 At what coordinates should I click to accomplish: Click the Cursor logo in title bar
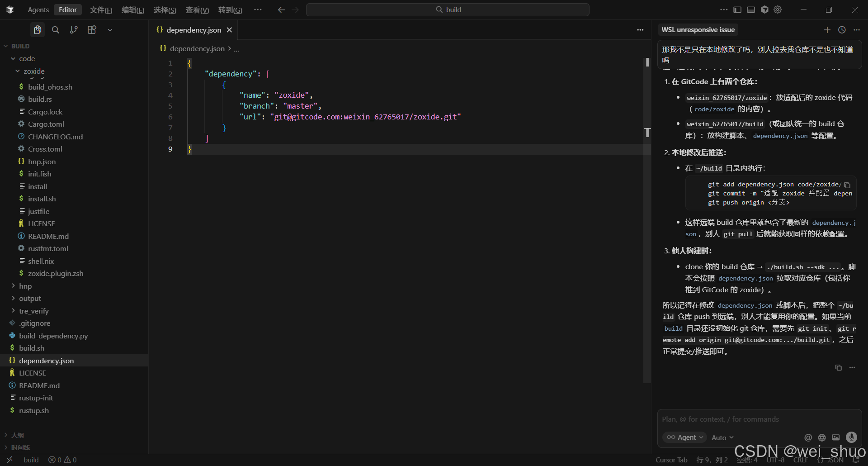point(10,10)
